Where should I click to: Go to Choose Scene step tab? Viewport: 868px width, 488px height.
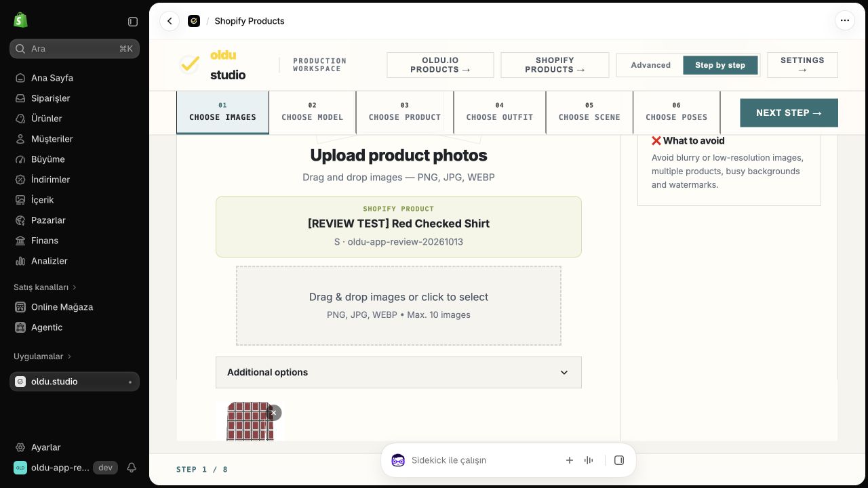coord(589,112)
